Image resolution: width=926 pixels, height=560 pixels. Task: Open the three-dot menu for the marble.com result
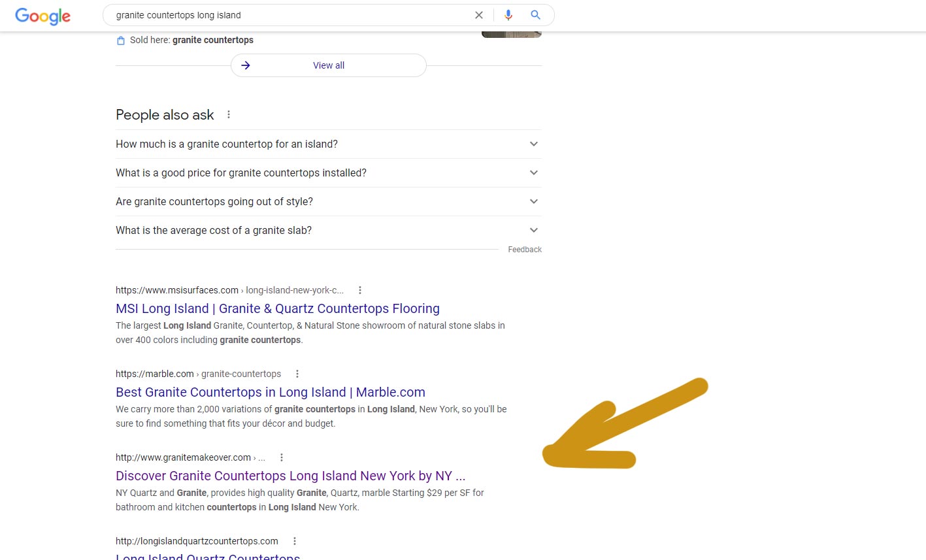[297, 374]
